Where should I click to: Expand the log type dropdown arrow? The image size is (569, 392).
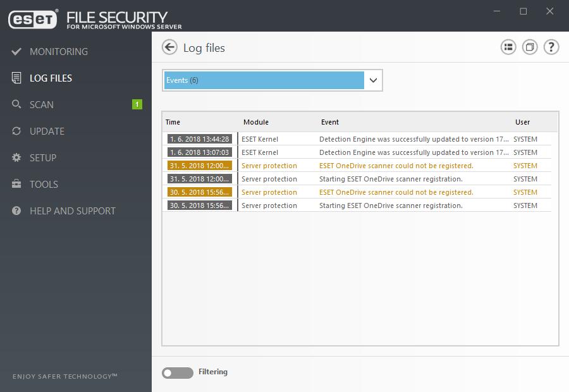[373, 80]
